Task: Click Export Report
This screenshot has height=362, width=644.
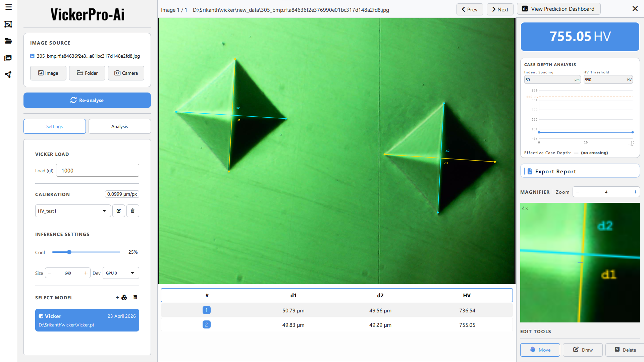Action: (580, 171)
